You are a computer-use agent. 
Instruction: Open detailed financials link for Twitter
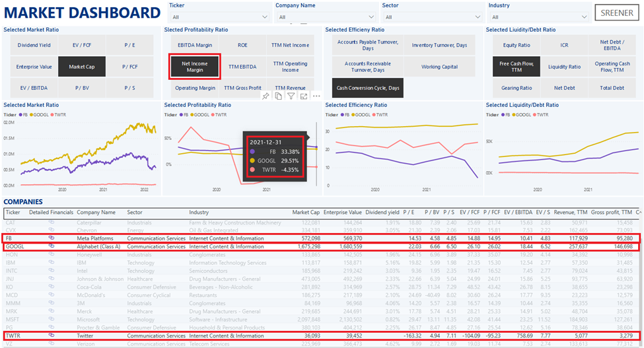(52, 335)
